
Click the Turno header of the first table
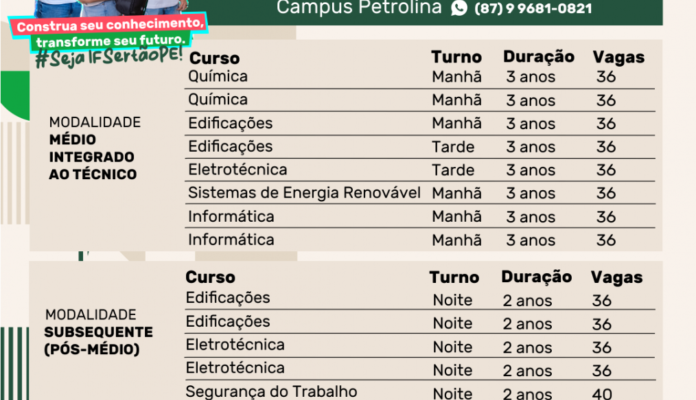coord(456,57)
